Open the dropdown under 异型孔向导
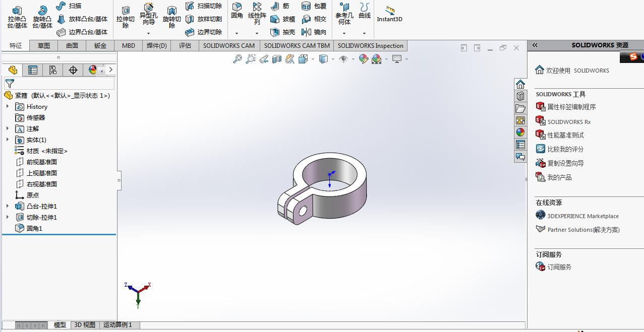Screen dimensions: 644x332 (148, 33)
